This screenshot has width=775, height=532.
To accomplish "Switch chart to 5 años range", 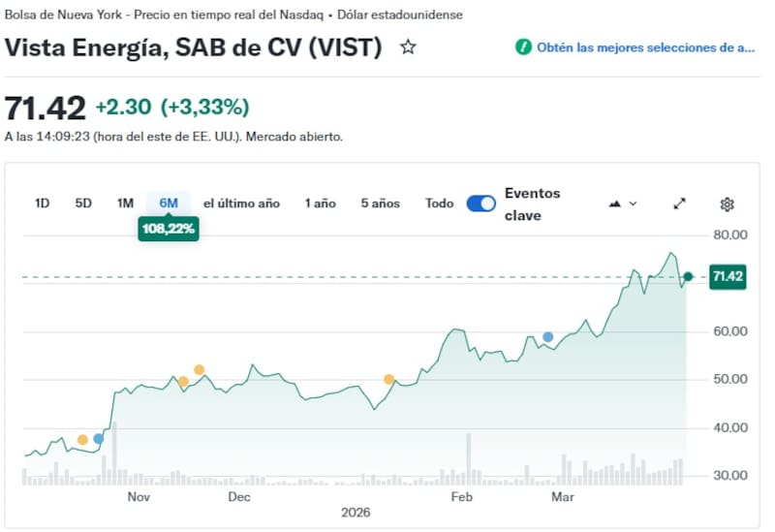I will [x=380, y=203].
